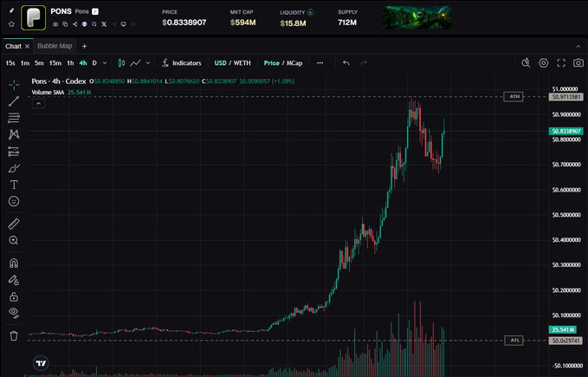The height and width of the screenshot is (377, 588).
Task: Favorite PONS with the star icon
Action: coord(11,24)
